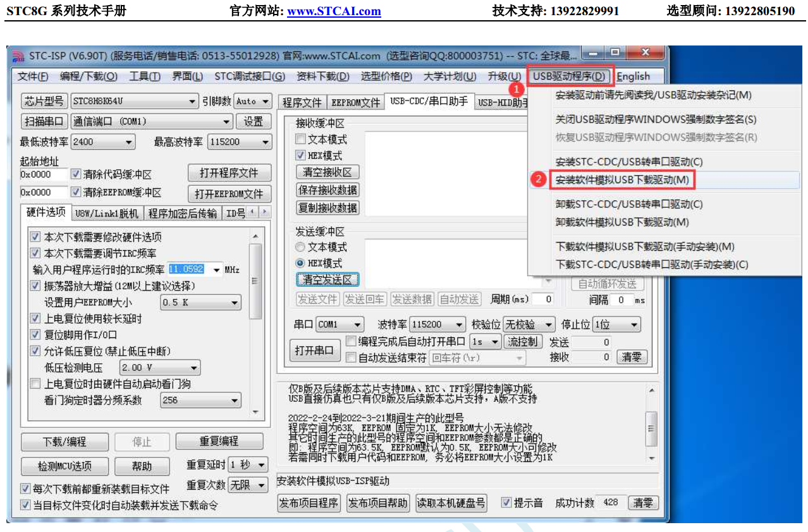This screenshot has height=532, width=808.
Task: Click the 发布项目程序 button
Action: coord(309,503)
